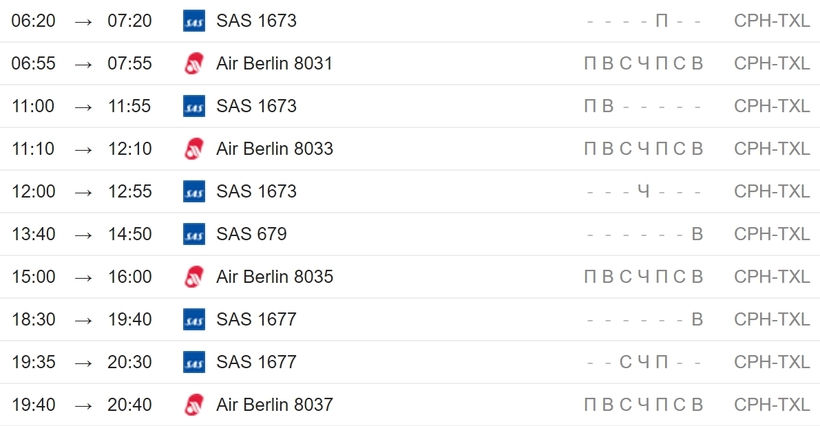Click the SAS logo on the 19:35 flight
The width and height of the screenshot is (820, 426).
[x=194, y=362]
